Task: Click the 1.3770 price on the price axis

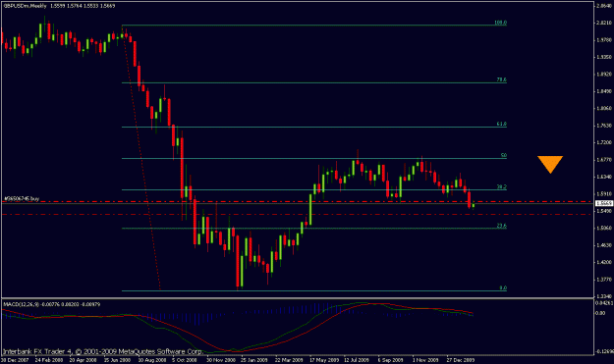Action: [x=604, y=280]
